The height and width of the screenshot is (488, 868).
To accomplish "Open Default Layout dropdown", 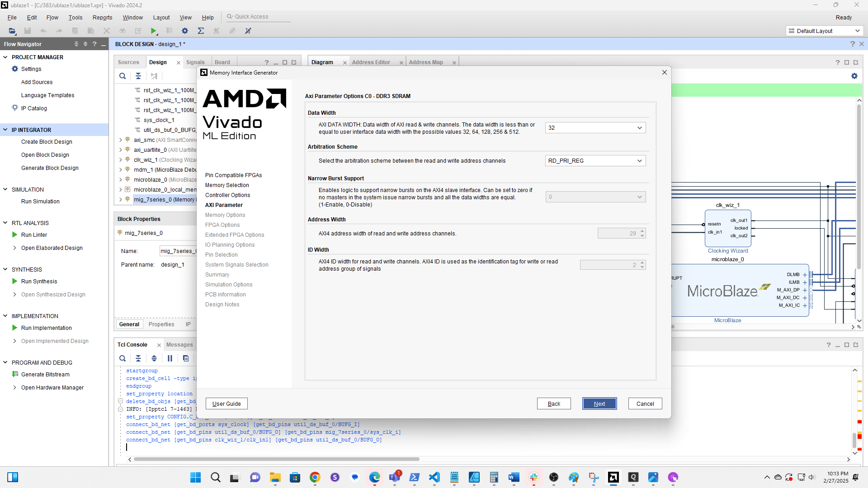I will point(825,31).
